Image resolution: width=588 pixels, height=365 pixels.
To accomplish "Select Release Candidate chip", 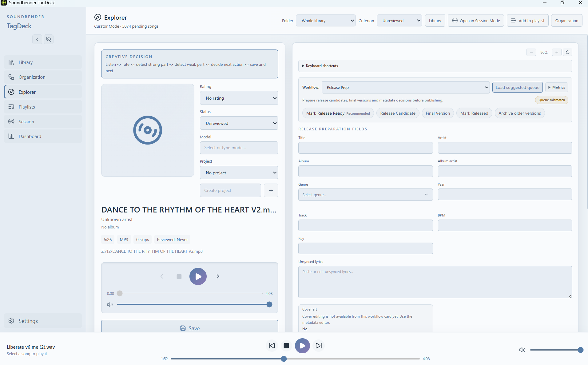I will [x=398, y=113].
